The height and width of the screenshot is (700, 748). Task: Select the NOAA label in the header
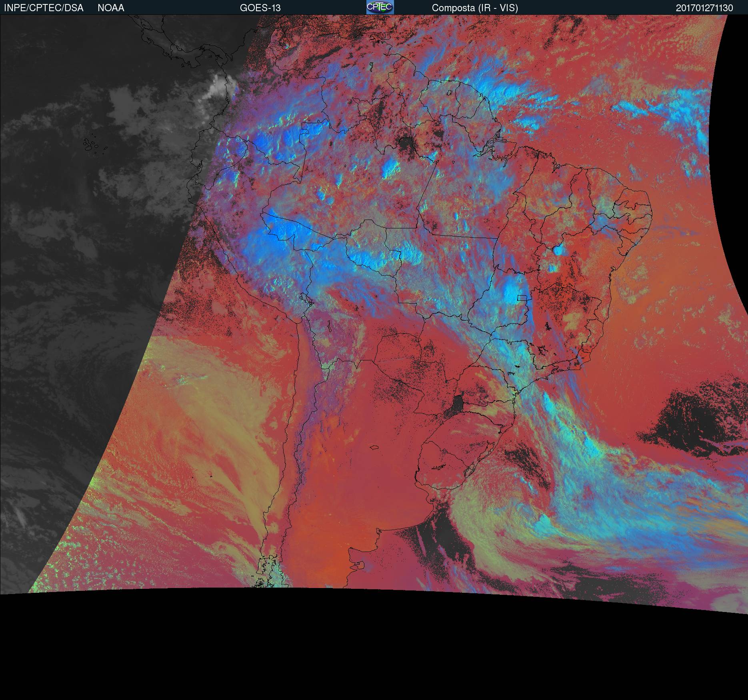coord(111,8)
